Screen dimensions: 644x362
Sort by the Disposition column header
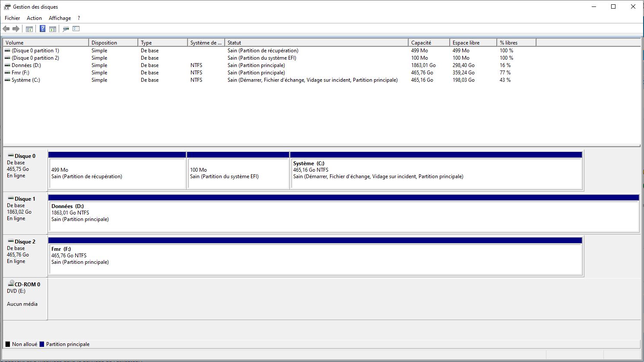pyautogui.click(x=113, y=43)
